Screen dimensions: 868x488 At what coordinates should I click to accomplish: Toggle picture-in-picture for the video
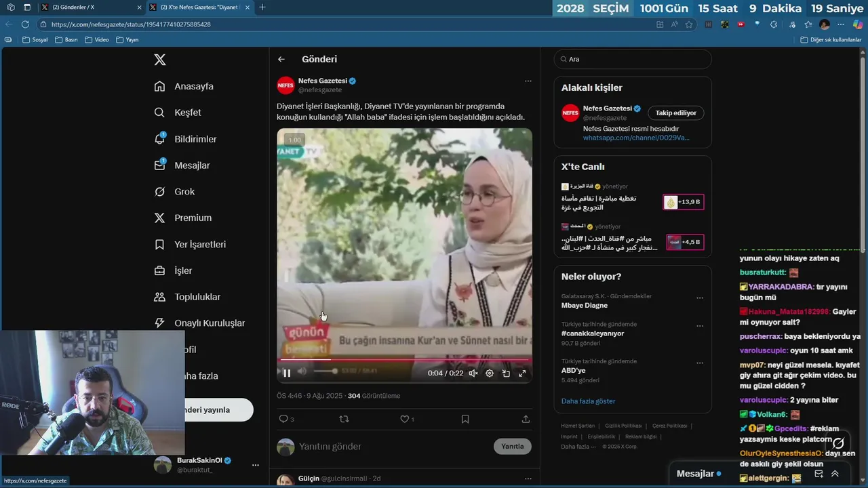[x=506, y=373]
